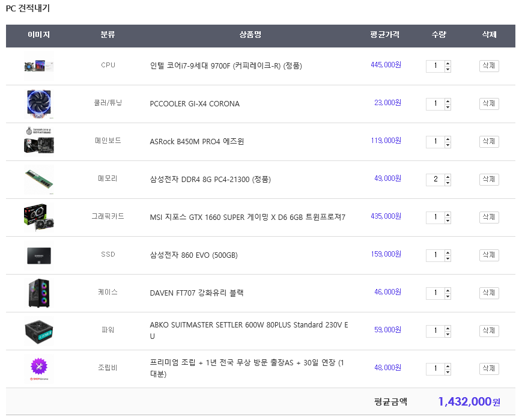Open the PCCOOLER cooler thumbnail image
Viewport: 519px width, 420px height.
[38, 104]
